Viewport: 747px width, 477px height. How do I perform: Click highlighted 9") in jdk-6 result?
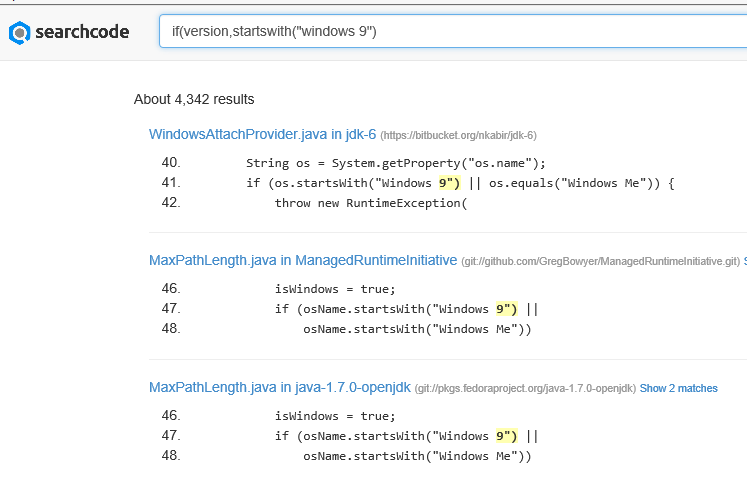(x=450, y=183)
